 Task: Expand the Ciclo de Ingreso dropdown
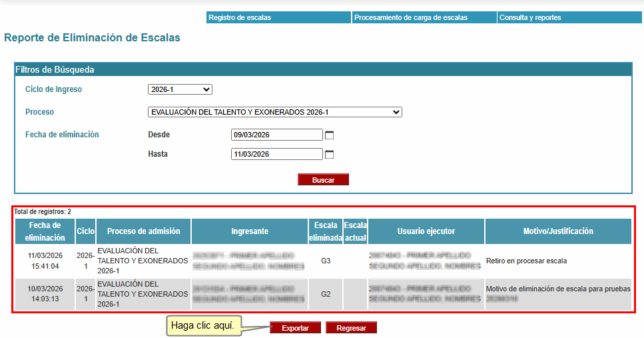[180, 89]
